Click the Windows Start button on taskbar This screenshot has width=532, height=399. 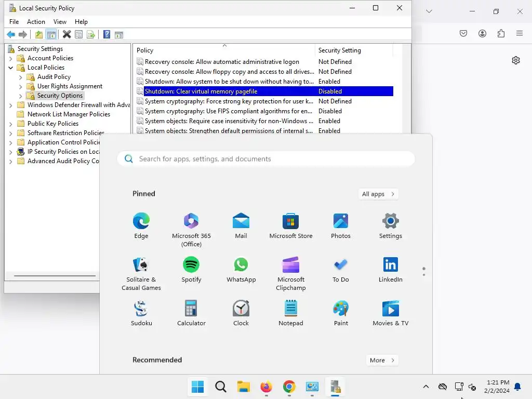tap(197, 387)
